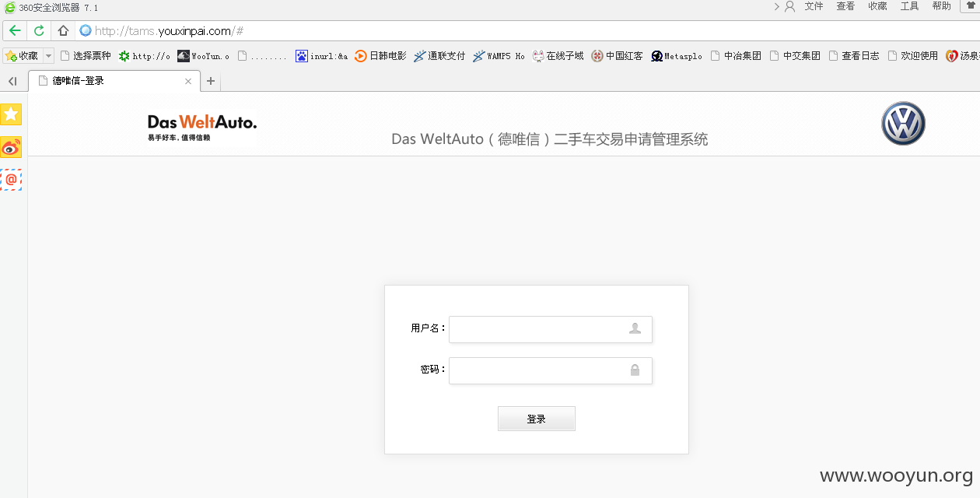Screen dimensions: 980x498
Task: Click the browser back arrow button
Action: (x=15, y=31)
